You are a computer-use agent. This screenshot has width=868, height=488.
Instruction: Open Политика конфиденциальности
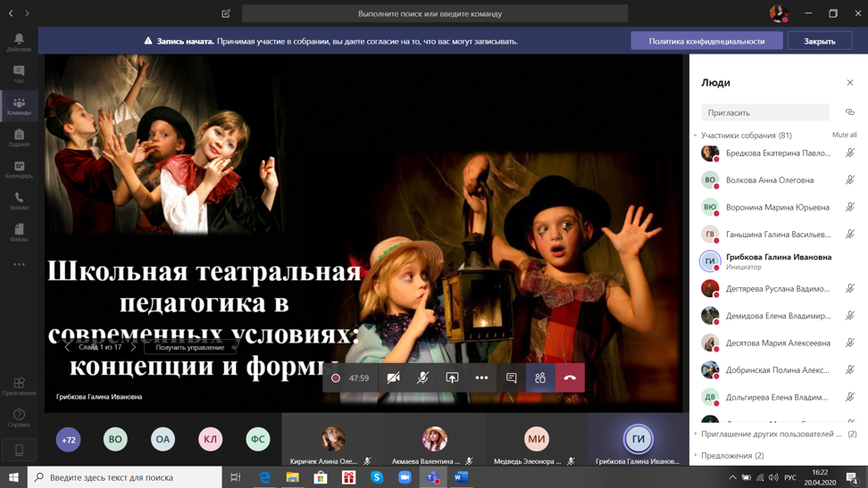click(706, 41)
